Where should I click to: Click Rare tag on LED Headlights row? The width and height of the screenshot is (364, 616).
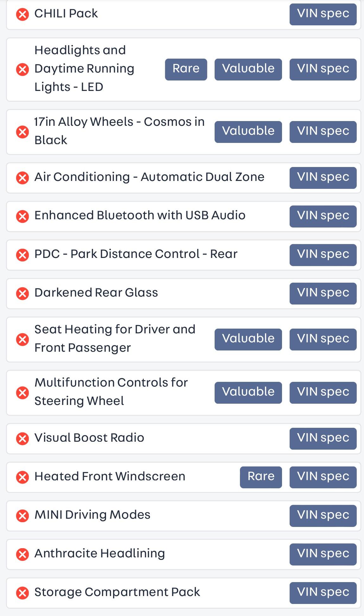tap(186, 69)
